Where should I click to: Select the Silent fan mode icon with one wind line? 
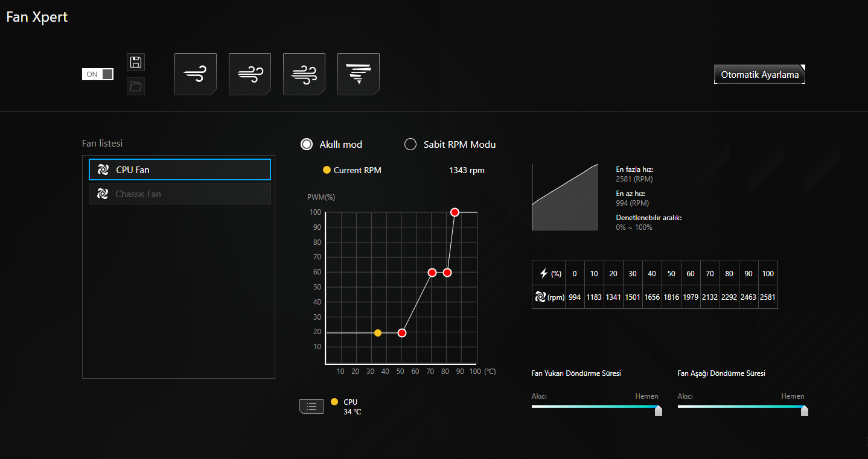[x=196, y=74]
